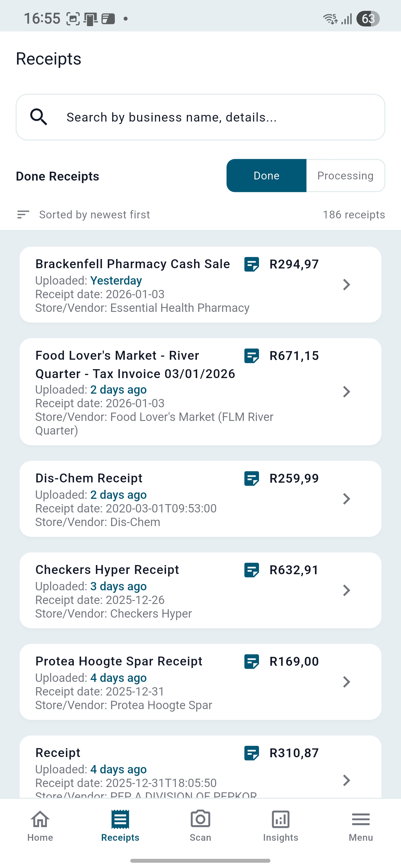Tap the search input field
401x868 pixels.
200,117
